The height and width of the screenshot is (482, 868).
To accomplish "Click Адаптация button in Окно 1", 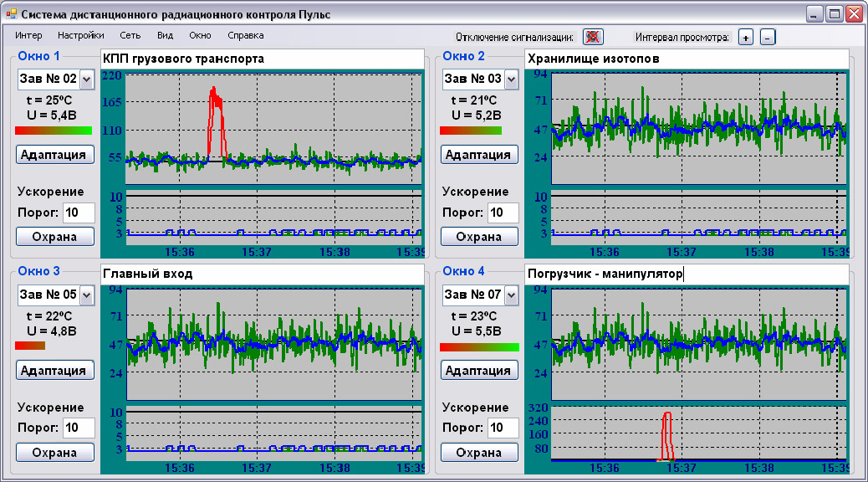I will (x=55, y=155).
